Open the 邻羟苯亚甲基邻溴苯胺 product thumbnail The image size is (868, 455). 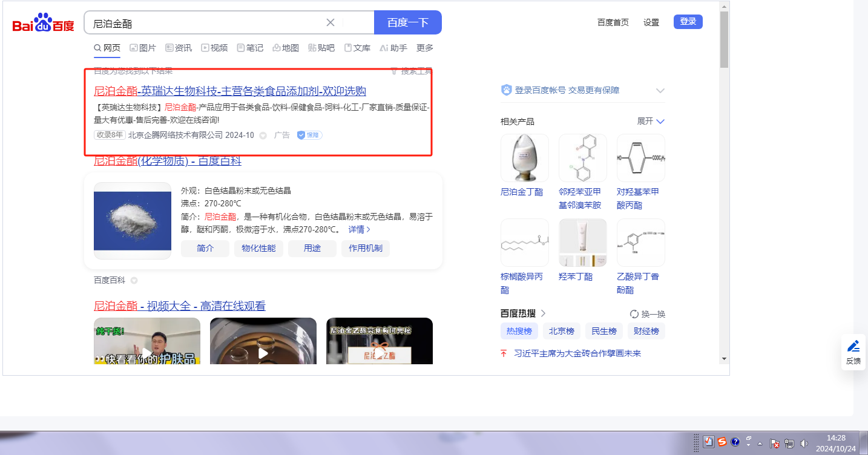[x=583, y=158]
